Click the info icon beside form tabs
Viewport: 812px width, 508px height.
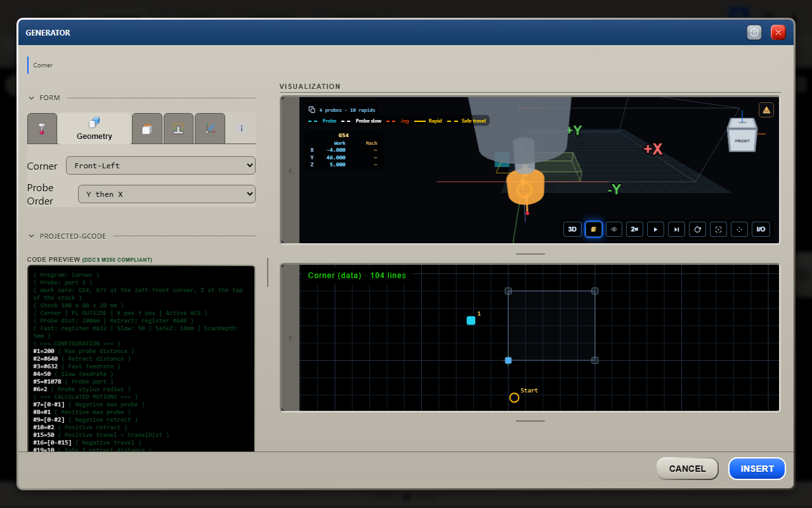(241, 128)
